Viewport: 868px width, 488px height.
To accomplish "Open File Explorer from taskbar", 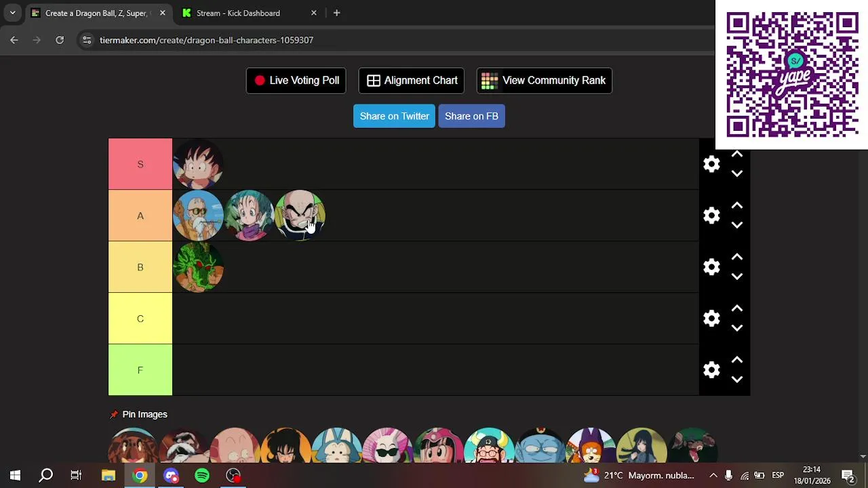I will coord(108,476).
